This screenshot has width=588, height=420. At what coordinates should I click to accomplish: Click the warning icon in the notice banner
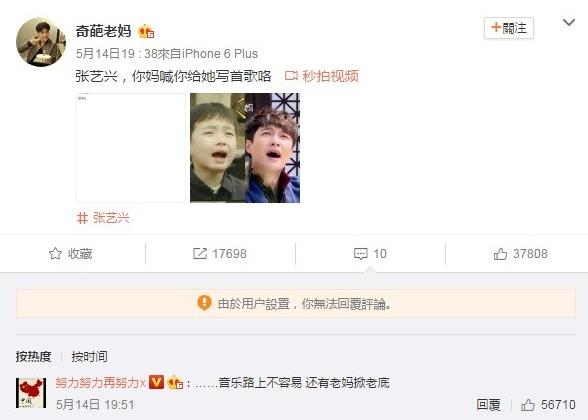[204, 303]
